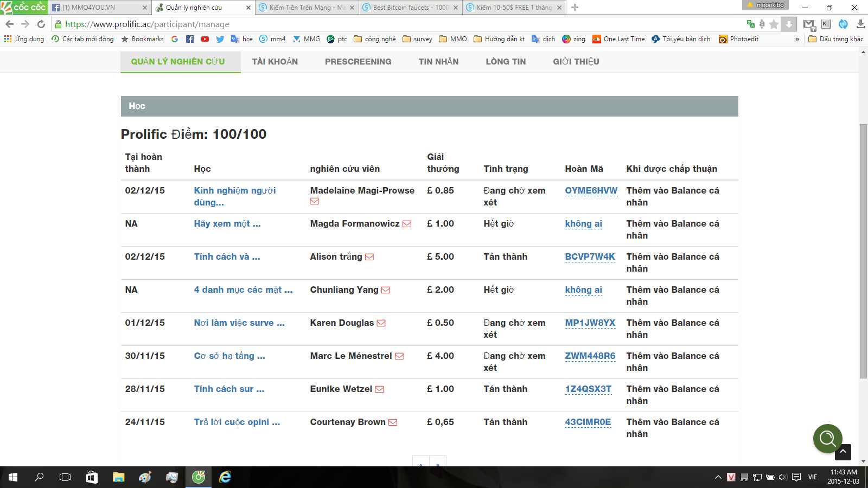Viewport: 868px width, 488px height.
Task: Switch to Best Bitcoin faucets browser tab
Action: tap(410, 8)
